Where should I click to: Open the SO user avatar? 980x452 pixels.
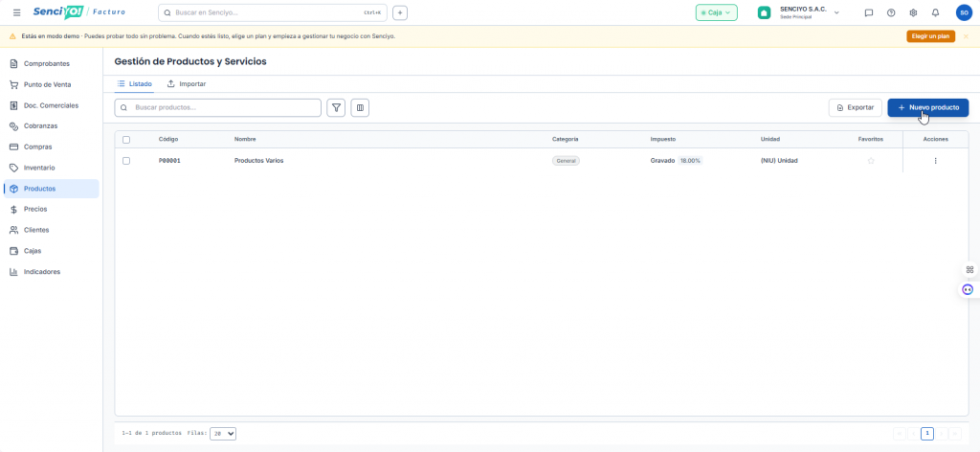click(x=964, y=12)
